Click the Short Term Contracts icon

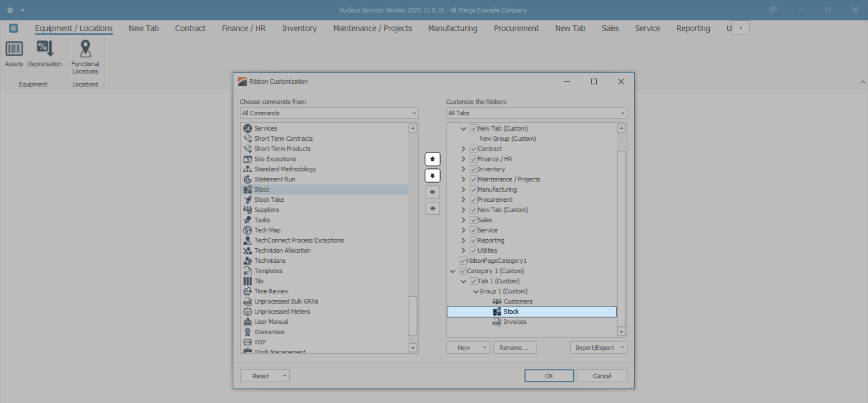pos(248,138)
